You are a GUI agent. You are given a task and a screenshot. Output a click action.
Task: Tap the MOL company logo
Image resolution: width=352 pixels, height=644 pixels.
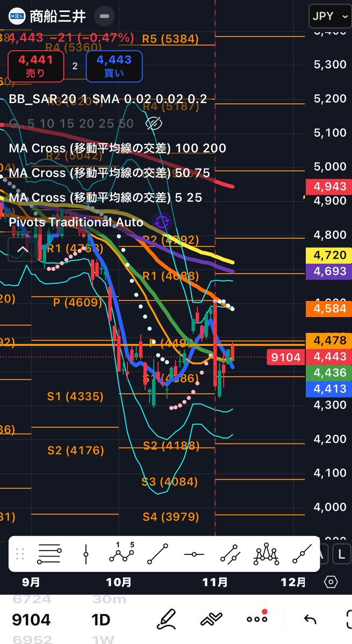coord(17,16)
